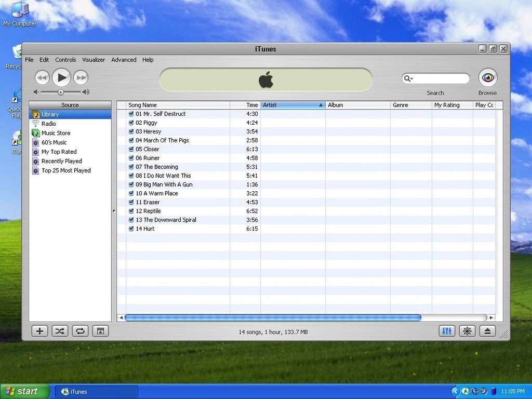Select the Top 25 Most Played playlist
Image resolution: width=532 pixels, height=399 pixels.
click(x=70, y=170)
